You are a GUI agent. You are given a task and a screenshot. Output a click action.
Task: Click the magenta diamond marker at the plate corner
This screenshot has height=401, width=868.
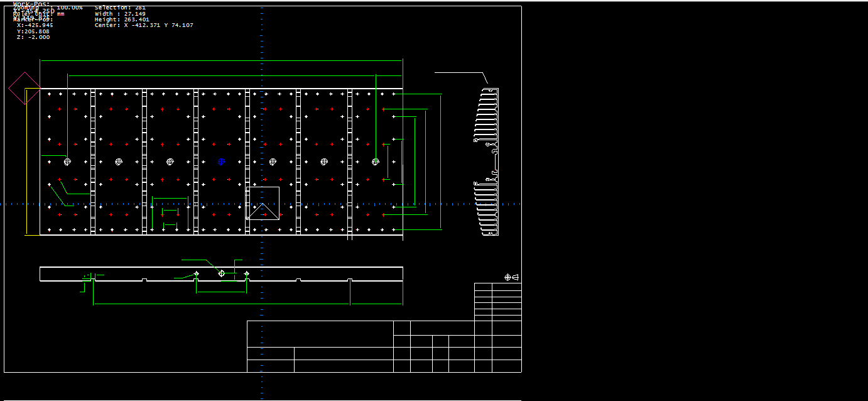coord(24,88)
